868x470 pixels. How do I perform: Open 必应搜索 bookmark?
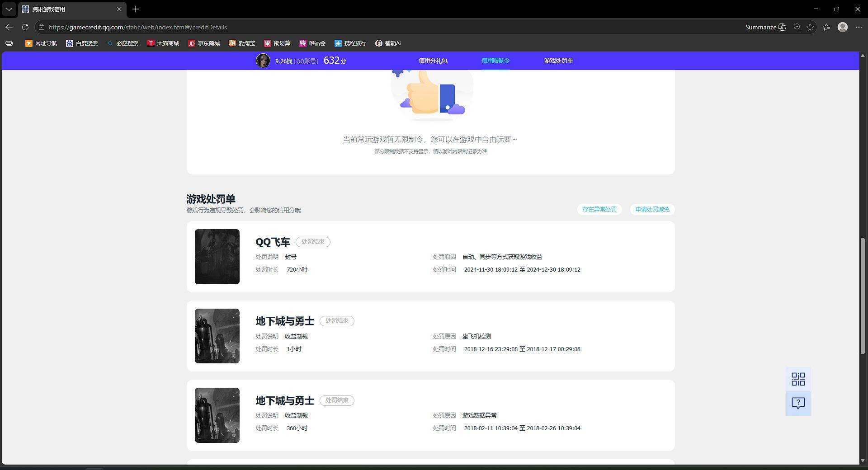pos(123,43)
